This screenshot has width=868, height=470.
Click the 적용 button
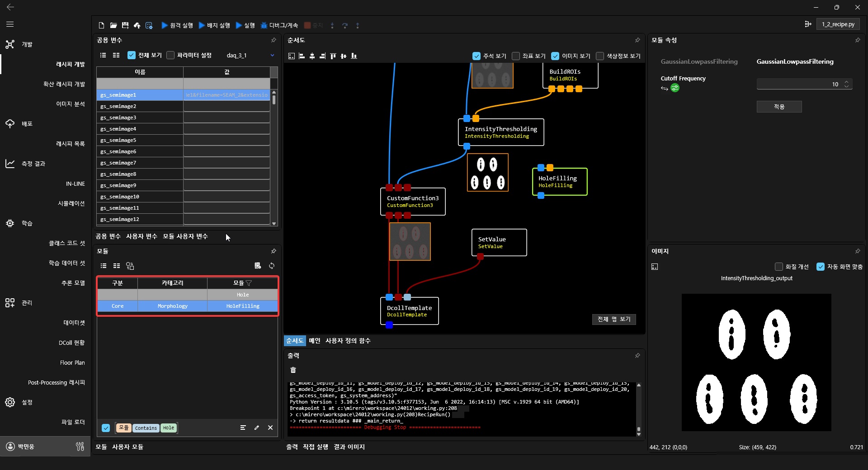779,107
